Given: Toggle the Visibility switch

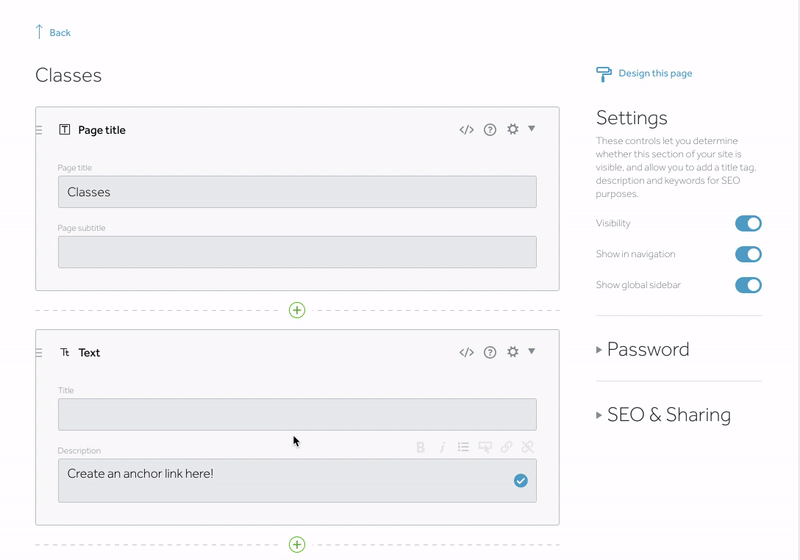Looking at the screenshot, I should (748, 224).
